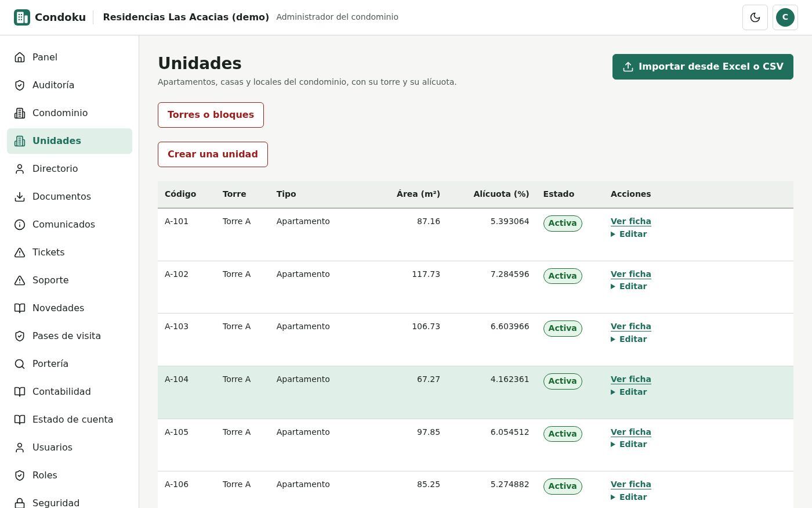Viewport: 812px width, 508px height.
Task: Click the Residencias Las Acacias (demo) title
Action: tap(186, 17)
